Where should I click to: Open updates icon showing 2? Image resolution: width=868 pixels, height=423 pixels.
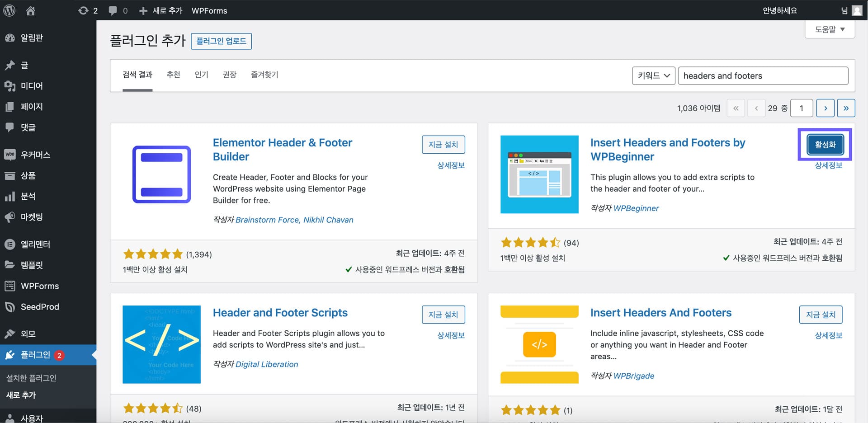coord(83,10)
